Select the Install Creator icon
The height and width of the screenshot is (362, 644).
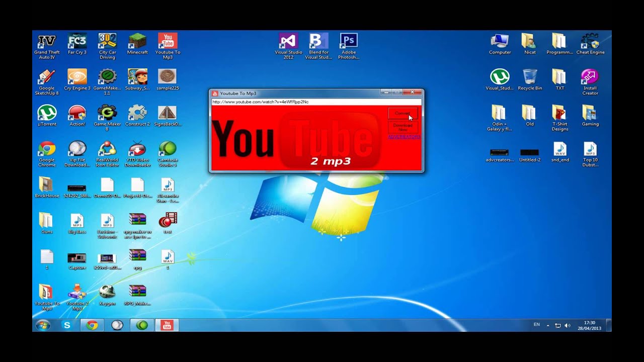[x=590, y=82]
